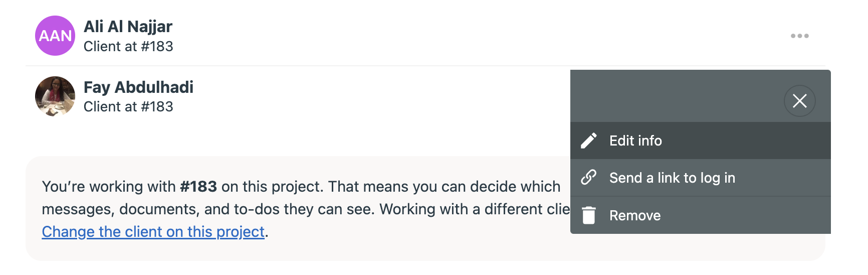Click the "You're working with" notice text
This screenshot has width=868, height=275.
tap(109, 187)
